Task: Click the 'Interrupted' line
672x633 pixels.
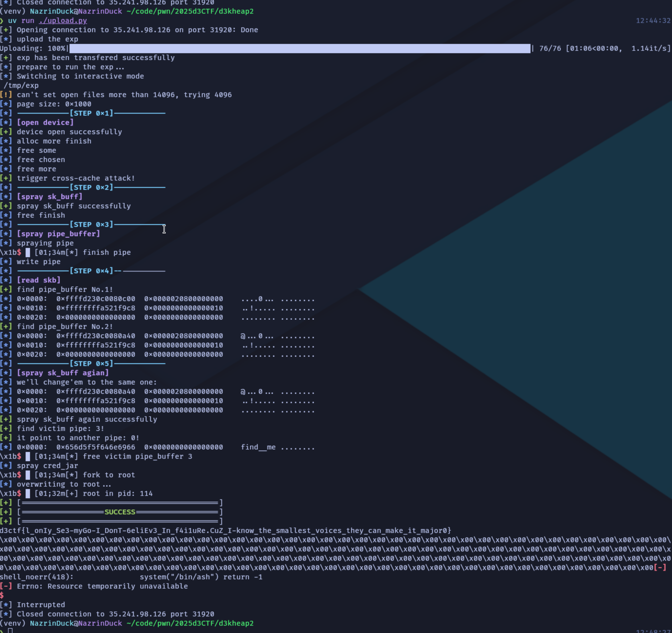Action: tap(41, 605)
